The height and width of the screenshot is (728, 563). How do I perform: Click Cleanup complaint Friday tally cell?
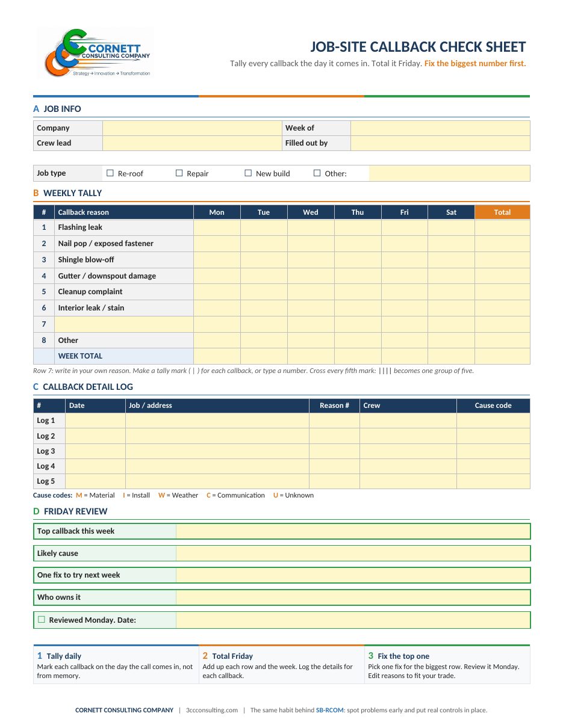[x=405, y=292]
